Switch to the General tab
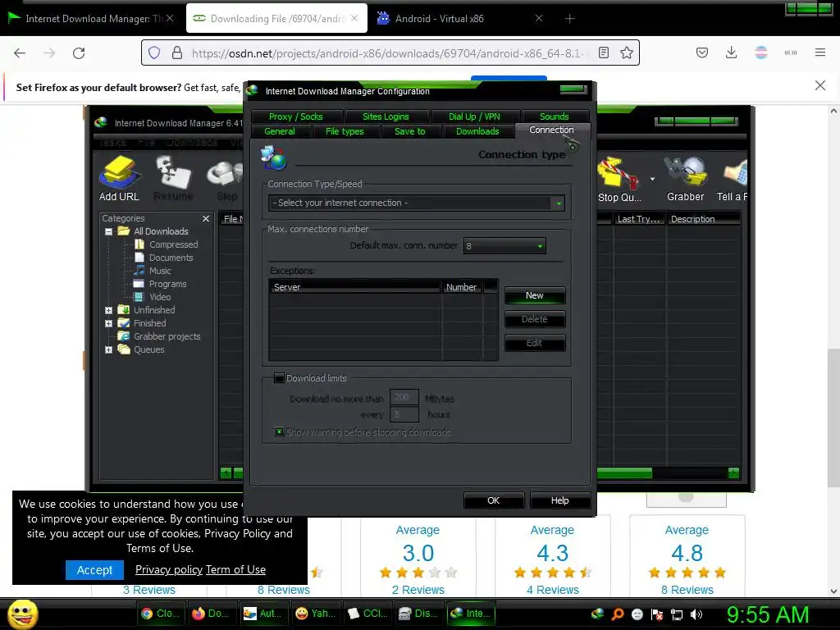 tap(280, 131)
